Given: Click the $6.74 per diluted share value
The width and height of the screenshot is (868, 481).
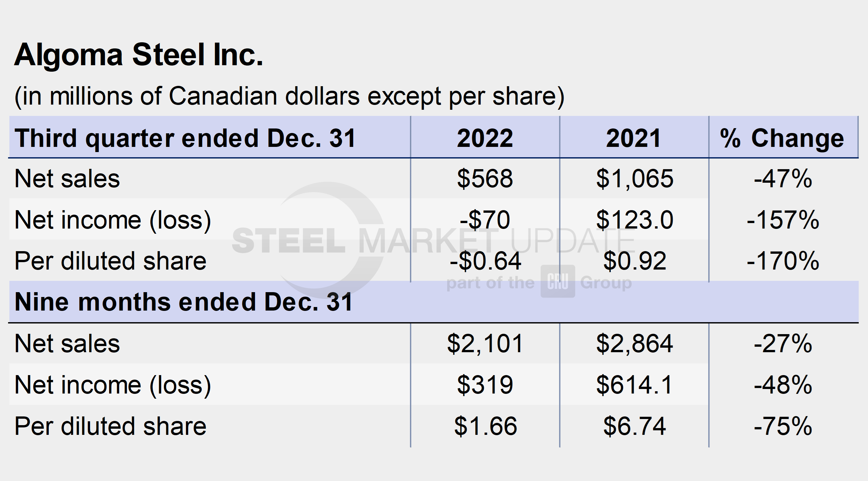Looking at the screenshot, I should click(635, 426).
